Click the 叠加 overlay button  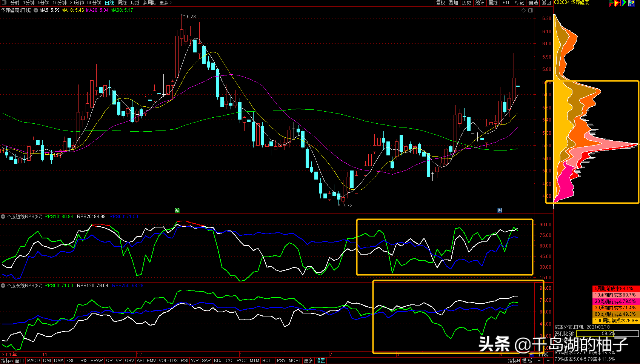coord(453,3)
